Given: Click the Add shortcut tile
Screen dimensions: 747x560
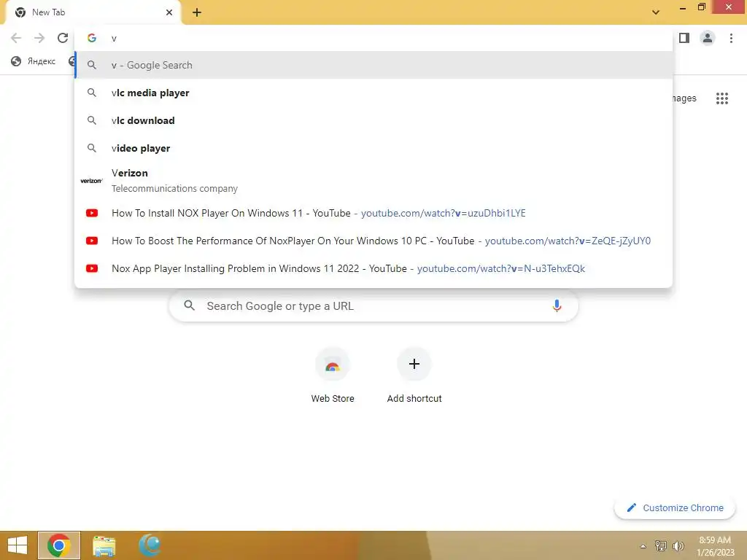Looking at the screenshot, I should coord(414,376).
